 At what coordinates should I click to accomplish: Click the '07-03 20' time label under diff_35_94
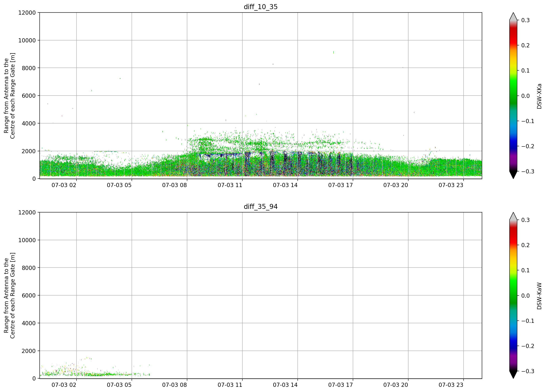click(x=396, y=385)
